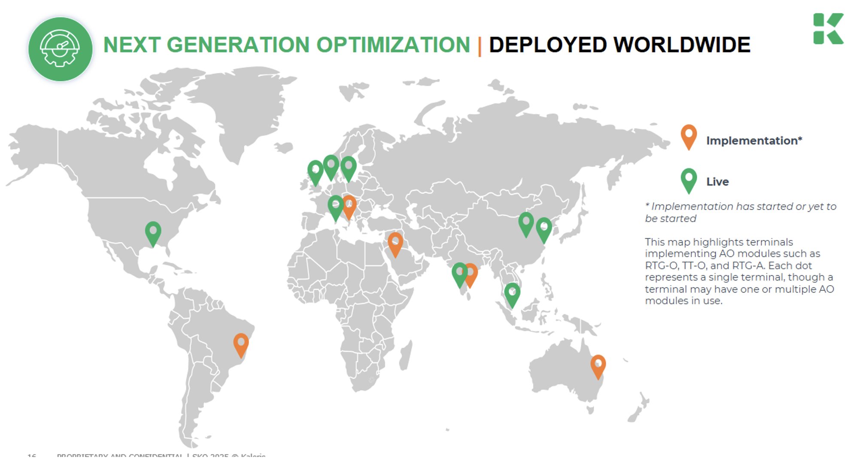Click the green Live legend pin

tap(689, 179)
